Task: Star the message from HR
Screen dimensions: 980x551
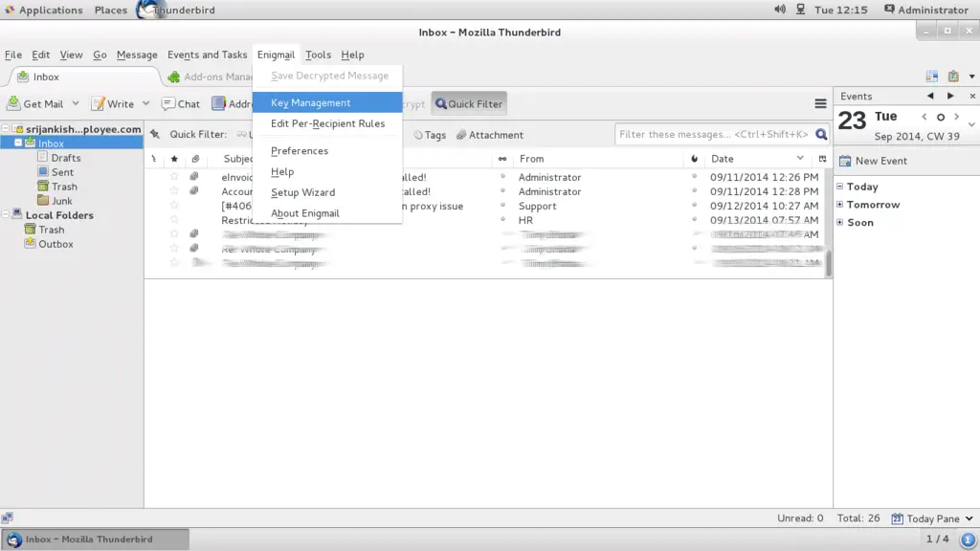Action: pos(174,220)
